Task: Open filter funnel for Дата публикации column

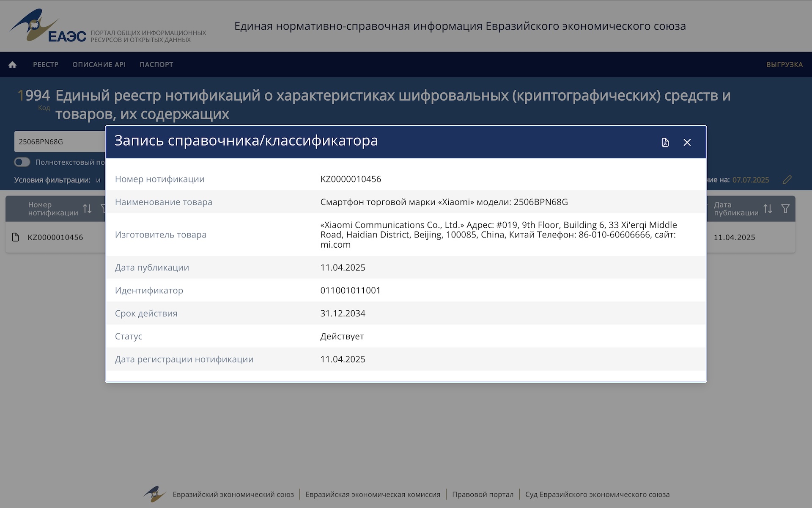Action: coord(785,209)
